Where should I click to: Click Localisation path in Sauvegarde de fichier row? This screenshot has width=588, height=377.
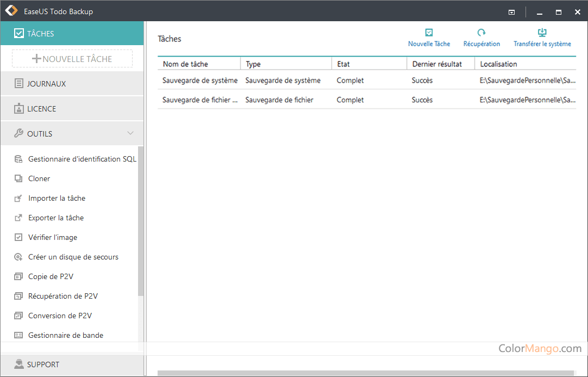pyautogui.click(x=528, y=100)
